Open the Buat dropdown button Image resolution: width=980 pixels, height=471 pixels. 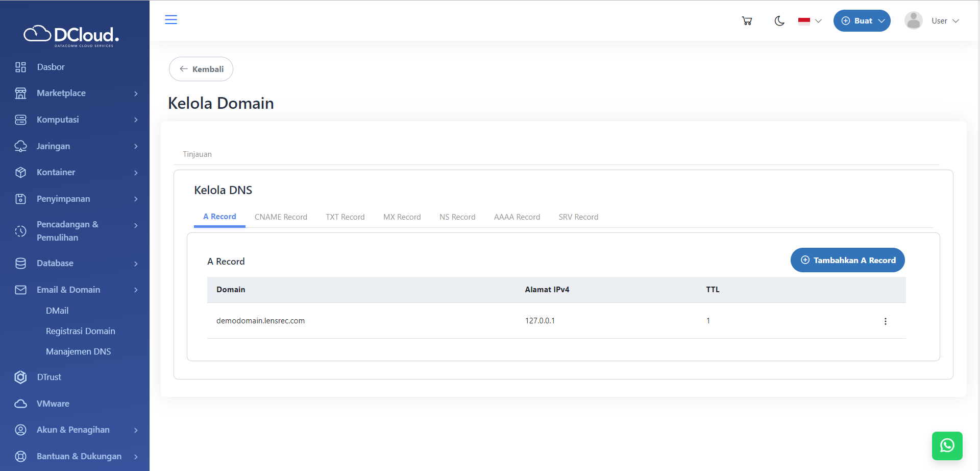coord(862,21)
